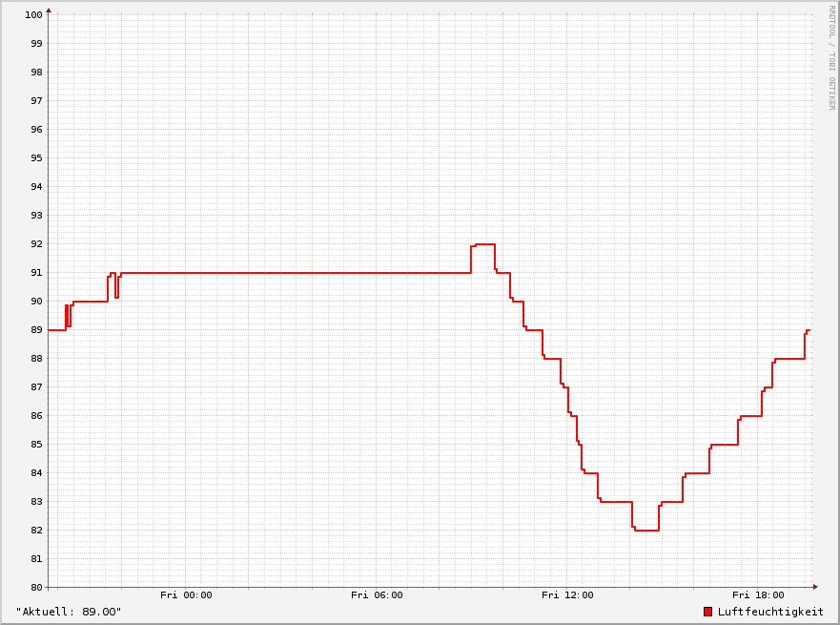Viewport: 840px width, 625px height.
Task: Click the 97 y-axis label
Action: (x=36, y=101)
